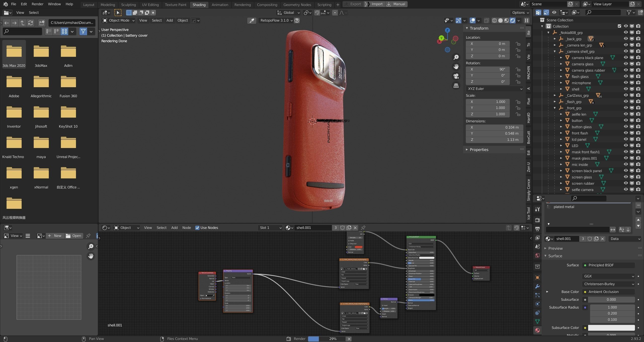Disable render for shell object camera icon
Viewport: 644px width, 342px height.
pos(638,89)
